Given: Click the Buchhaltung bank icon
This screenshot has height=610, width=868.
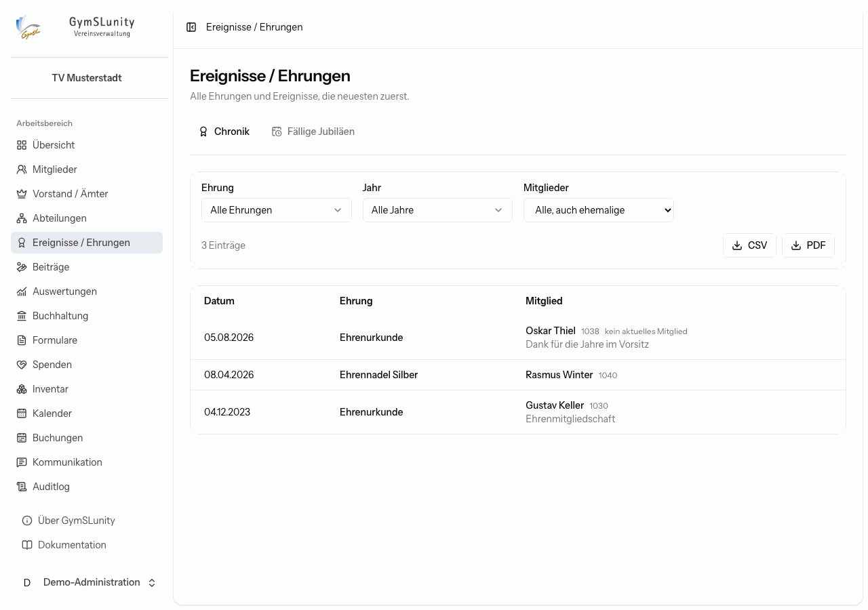Looking at the screenshot, I should (x=22, y=316).
